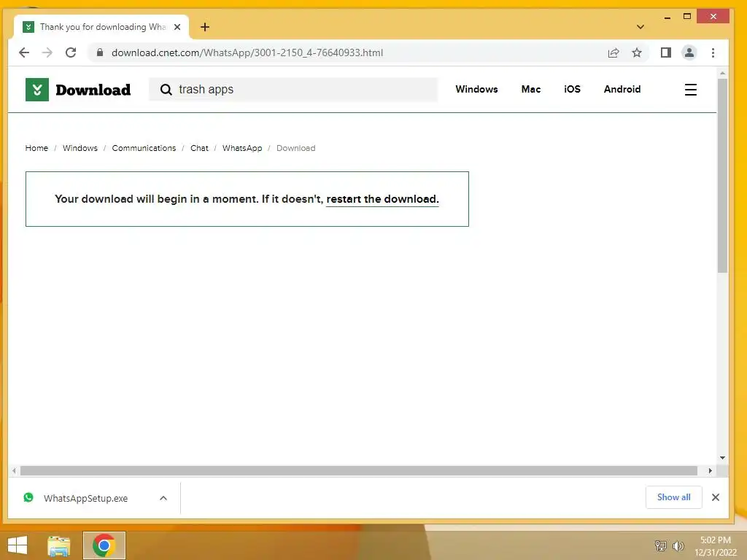Click the padlock site info icon
The height and width of the screenshot is (560, 747).
pyautogui.click(x=99, y=52)
